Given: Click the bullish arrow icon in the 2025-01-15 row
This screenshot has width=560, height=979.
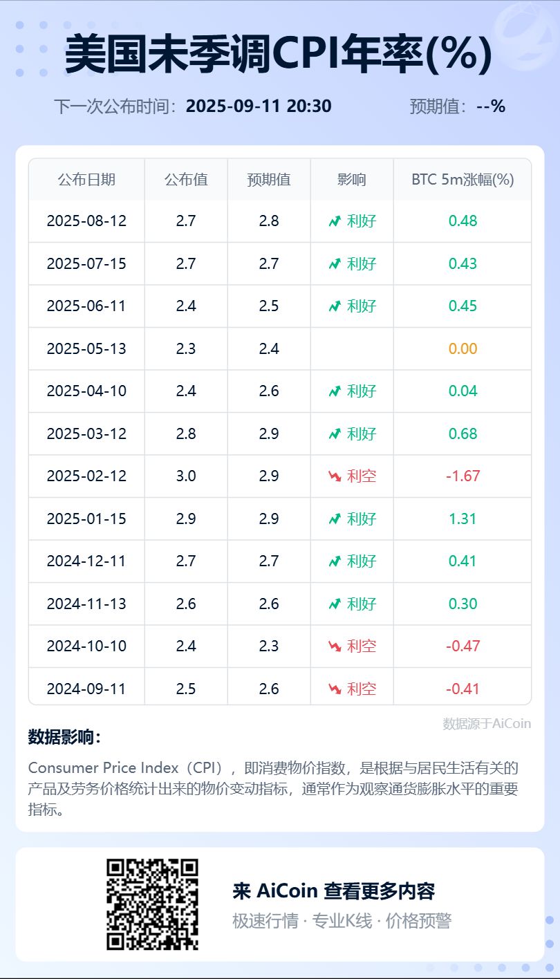Looking at the screenshot, I should pyautogui.click(x=335, y=519).
